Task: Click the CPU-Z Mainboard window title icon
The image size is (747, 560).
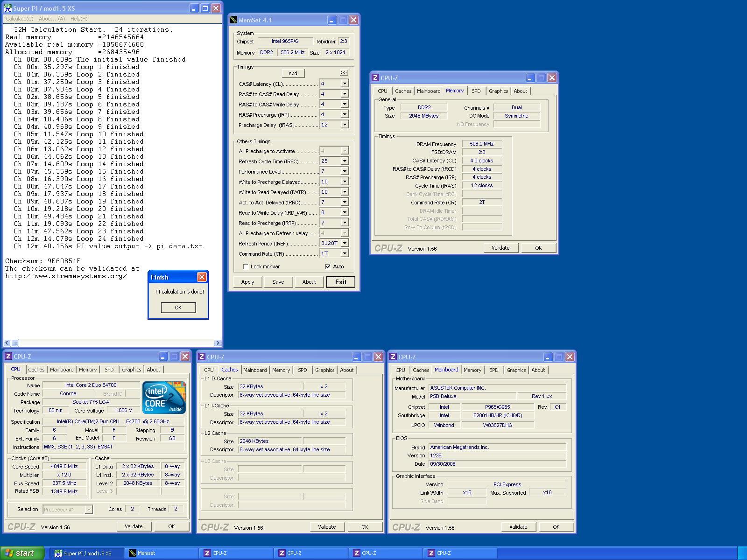Action: pyautogui.click(x=393, y=357)
